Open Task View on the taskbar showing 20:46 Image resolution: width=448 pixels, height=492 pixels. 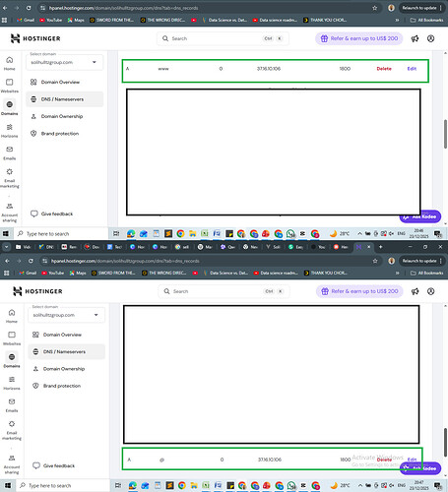pos(116,233)
